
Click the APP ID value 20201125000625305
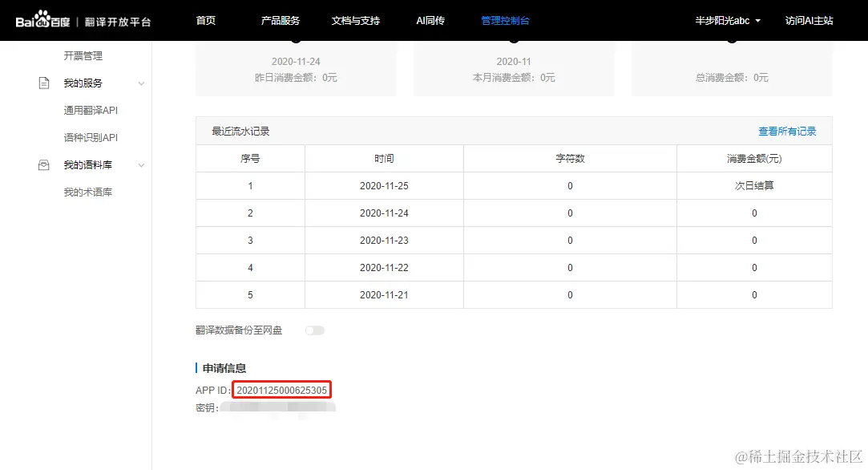[x=282, y=390]
